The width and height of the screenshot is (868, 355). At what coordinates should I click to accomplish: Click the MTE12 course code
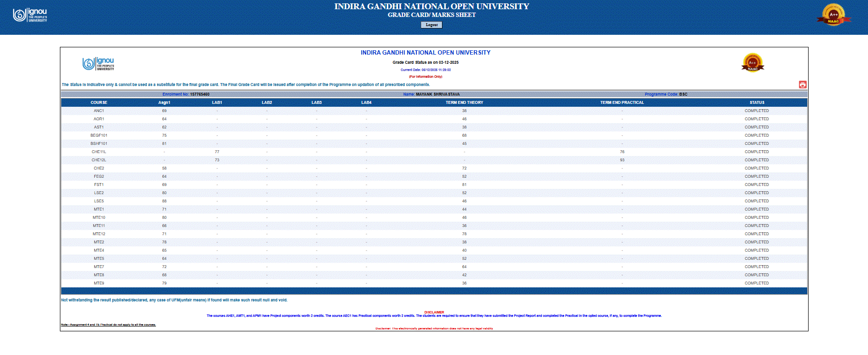pos(99,234)
